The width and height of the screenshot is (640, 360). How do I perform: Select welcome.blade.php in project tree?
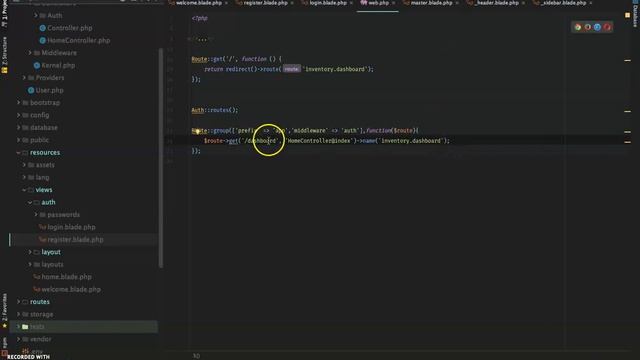83,289
